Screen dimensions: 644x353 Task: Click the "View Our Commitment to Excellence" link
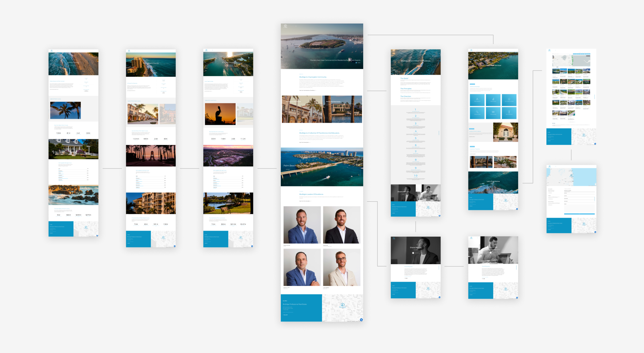pyautogui.click(x=308, y=91)
